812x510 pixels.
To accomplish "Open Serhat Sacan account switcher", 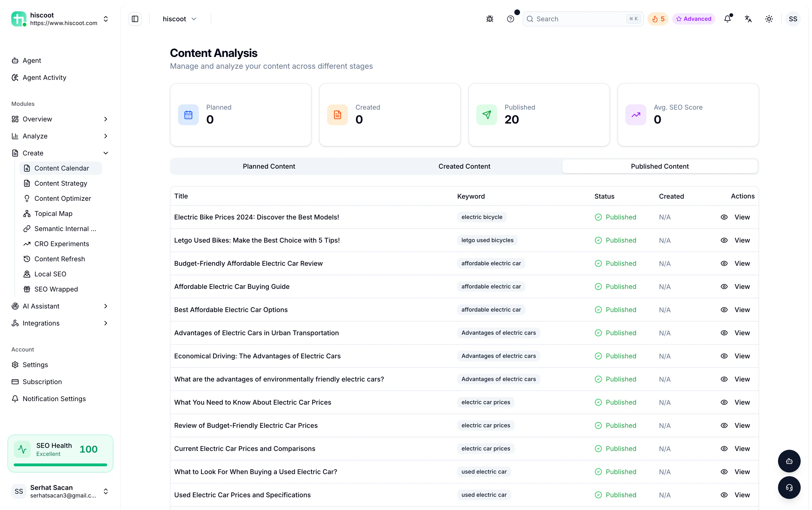I will 60,491.
